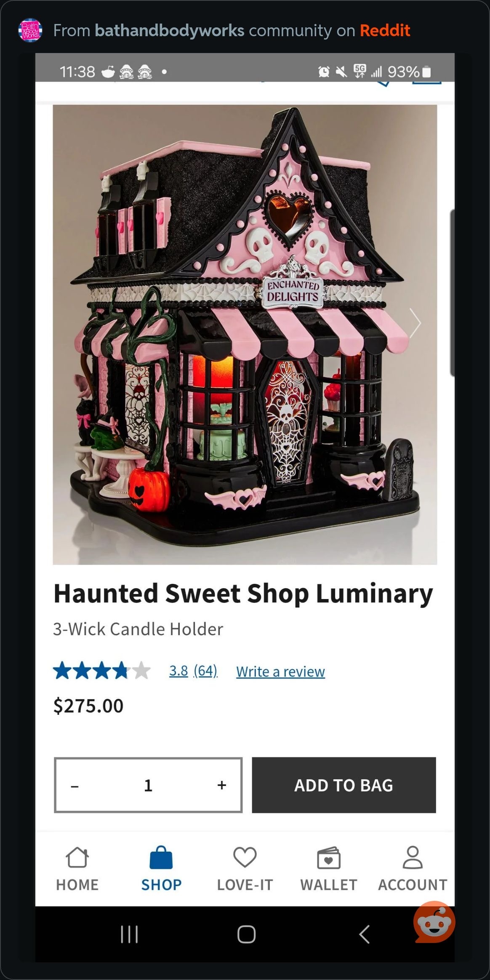Screen dimensions: 490x980
Task: Tap the Android back arrow
Action: 365,934
